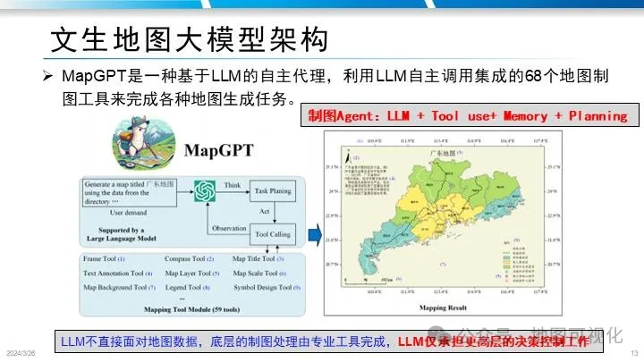This screenshot has height=362, width=644.
Task: Click the red 制图Agent formula text box
Action: tap(470, 115)
